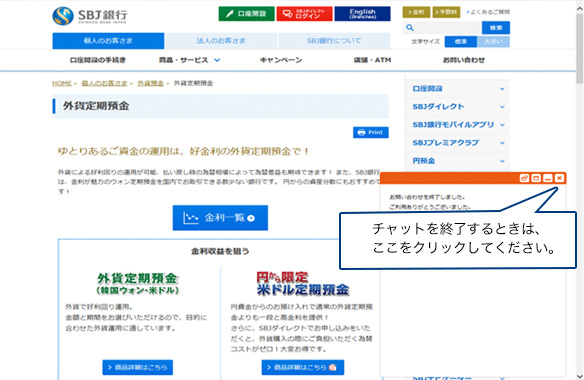Image resolution: width=584 pixels, height=380 pixels.
Task: Set font size to 大きい
Action: (493, 42)
